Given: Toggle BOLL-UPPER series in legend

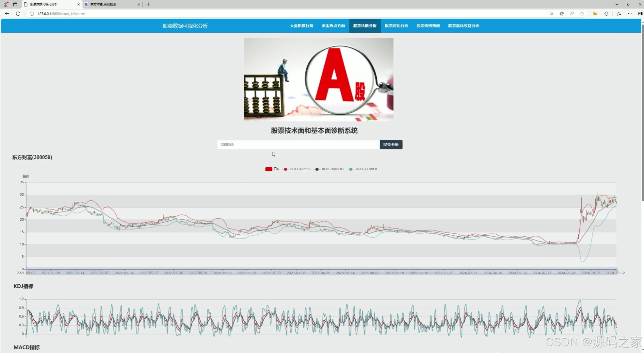Looking at the screenshot, I should coord(297,169).
